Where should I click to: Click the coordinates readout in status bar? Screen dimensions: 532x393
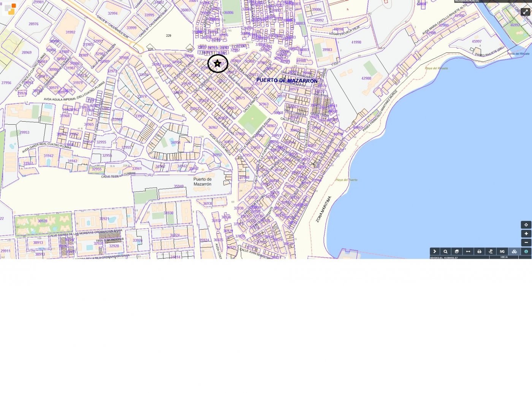point(444,258)
